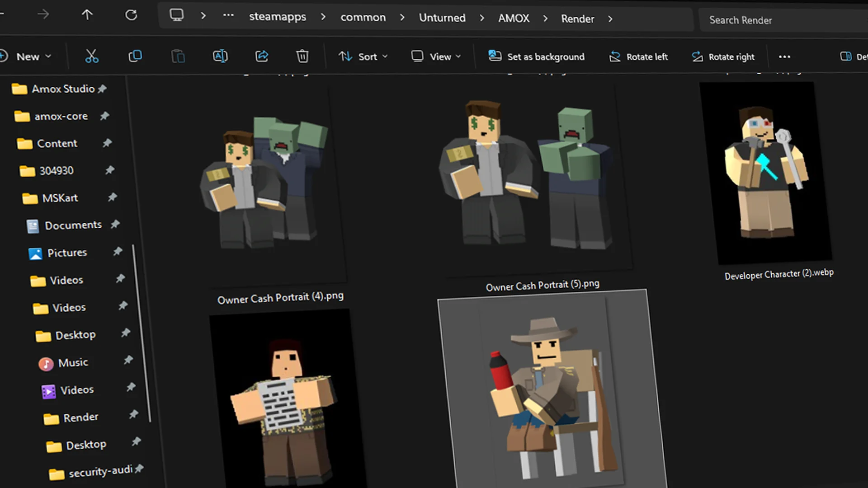
Task: Click the Cut scissors icon
Action: tap(92, 56)
